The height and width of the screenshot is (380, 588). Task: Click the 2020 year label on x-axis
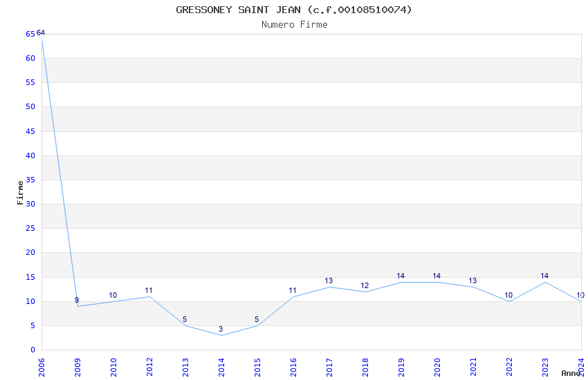pyautogui.click(x=437, y=364)
